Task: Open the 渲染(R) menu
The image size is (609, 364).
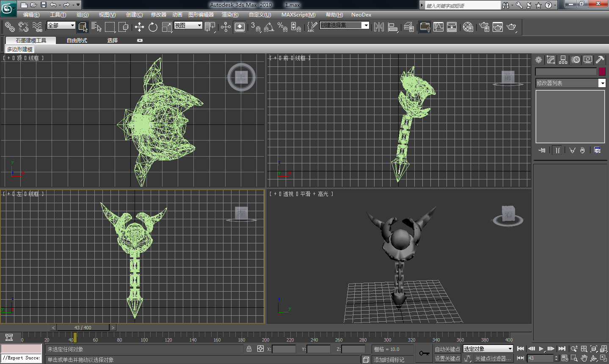Action: (230, 15)
